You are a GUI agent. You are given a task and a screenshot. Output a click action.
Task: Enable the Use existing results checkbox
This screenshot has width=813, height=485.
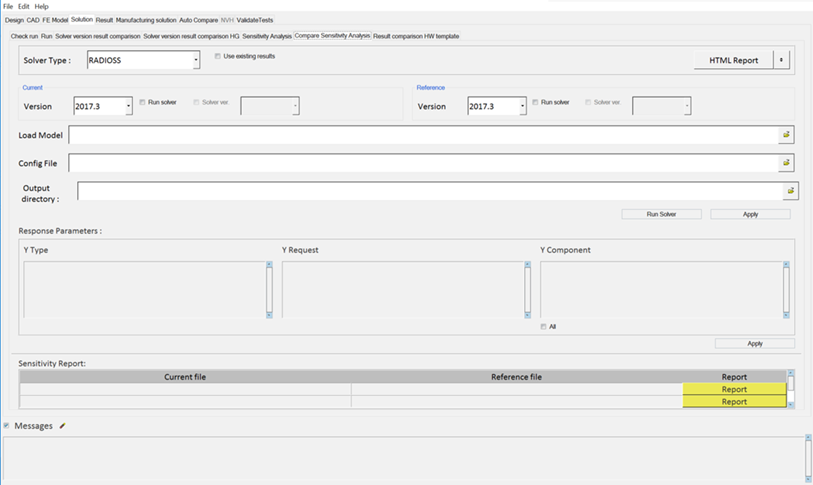[x=219, y=56]
